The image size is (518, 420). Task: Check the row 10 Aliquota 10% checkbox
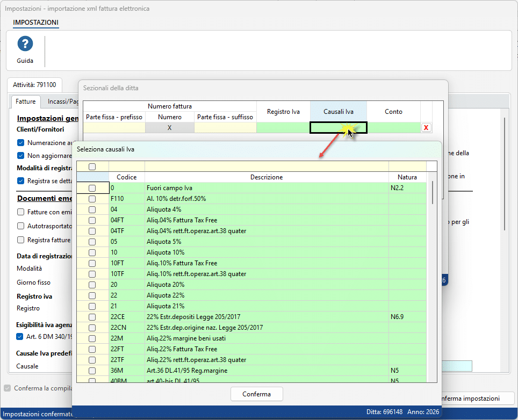click(92, 252)
